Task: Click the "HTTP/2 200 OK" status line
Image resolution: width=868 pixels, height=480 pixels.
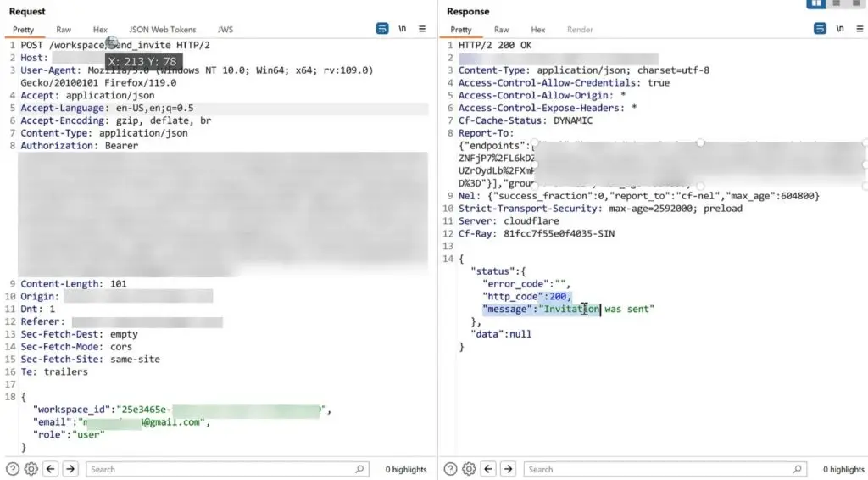Action: (495, 45)
